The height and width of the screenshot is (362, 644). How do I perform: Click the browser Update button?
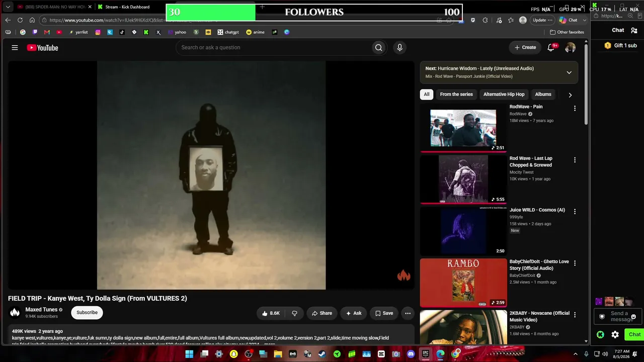click(542, 20)
